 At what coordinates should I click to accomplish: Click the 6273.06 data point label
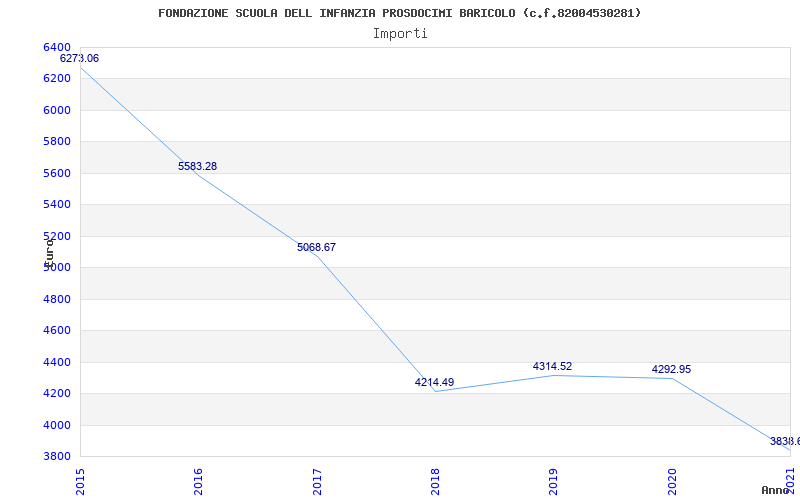pyautogui.click(x=79, y=58)
